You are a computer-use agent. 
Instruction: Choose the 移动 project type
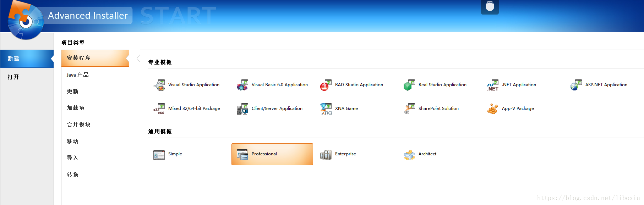95,142
